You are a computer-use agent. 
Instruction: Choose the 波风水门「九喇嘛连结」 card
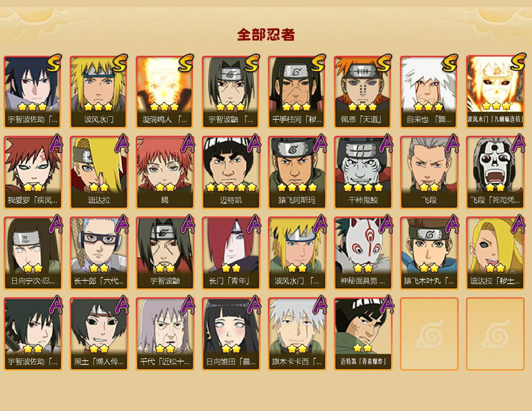[x=495, y=92]
